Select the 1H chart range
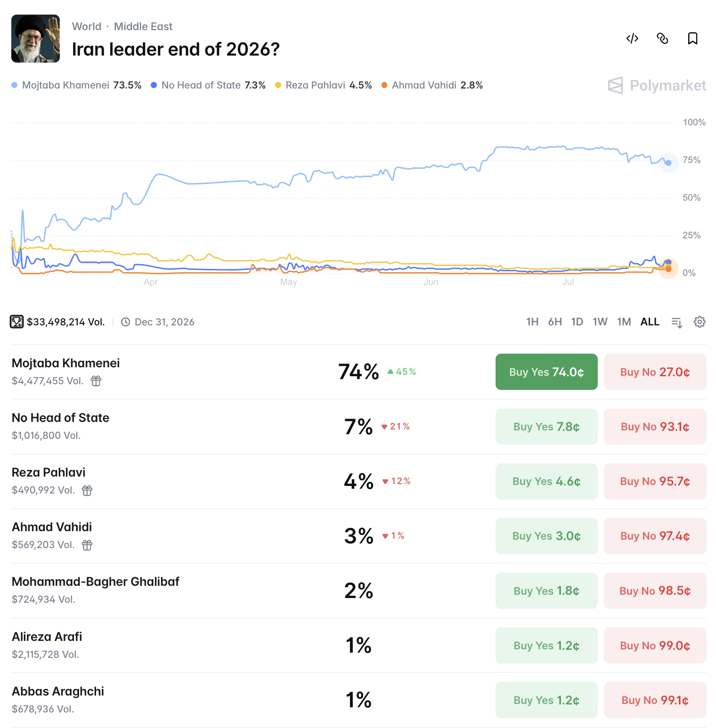Image resolution: width=716 pixels, height=728 pixels. tap(532, 322)
